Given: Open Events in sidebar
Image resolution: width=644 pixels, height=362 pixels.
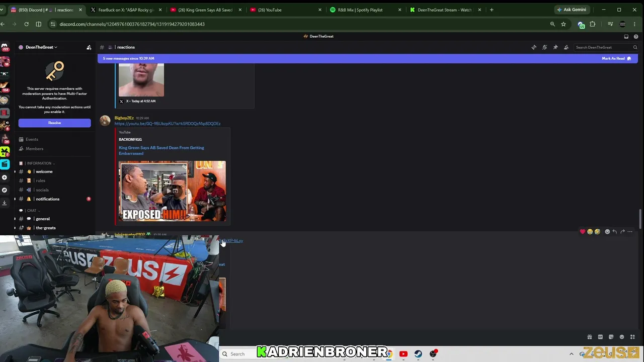Looking at the screenshot, I should [x=32, y=139].
